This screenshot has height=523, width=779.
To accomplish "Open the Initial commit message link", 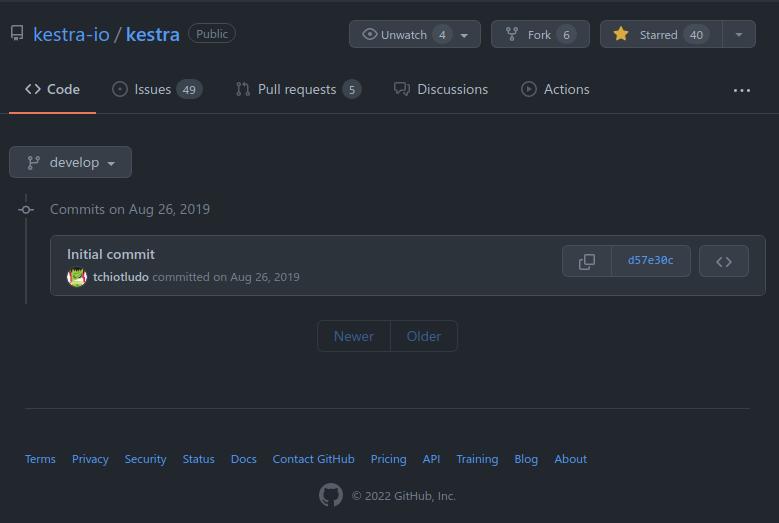I will pyautogui.click(x=111, y=254).
